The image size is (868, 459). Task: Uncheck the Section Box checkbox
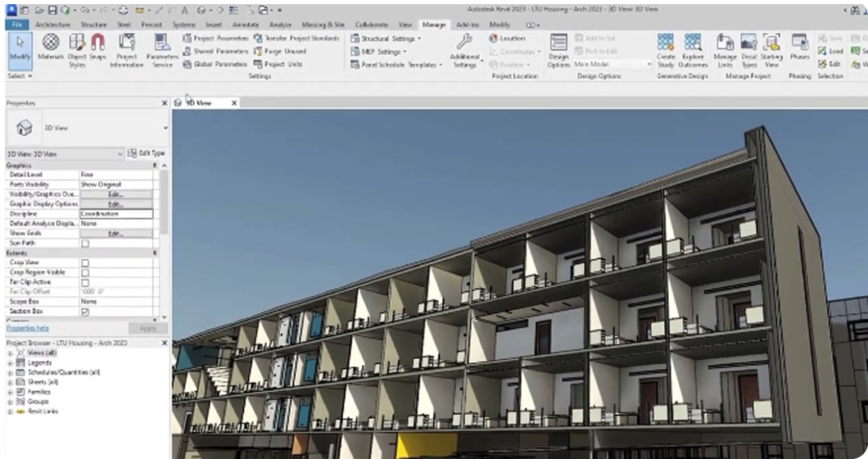(x=85, y=312)
